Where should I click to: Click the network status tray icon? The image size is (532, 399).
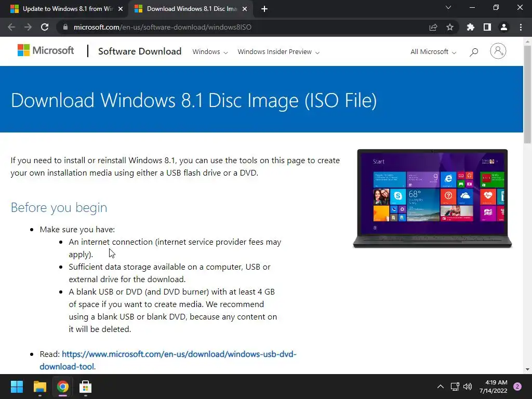pyautogui.click(x=455, y=387)
